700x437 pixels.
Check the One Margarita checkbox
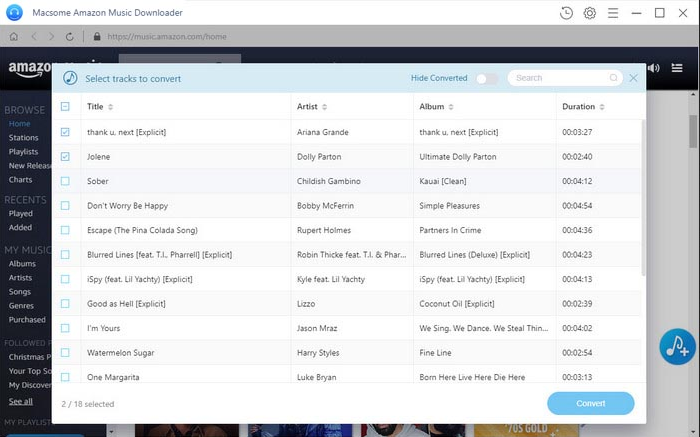[x=65, y=377]
